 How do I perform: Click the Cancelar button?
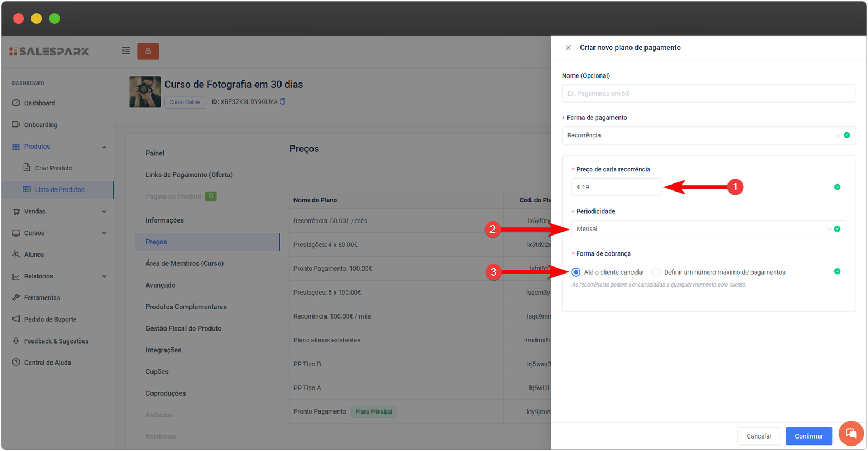758,436
